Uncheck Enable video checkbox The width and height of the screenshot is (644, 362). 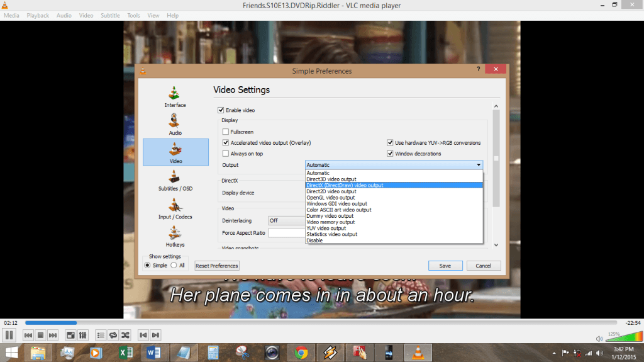pos(221,110)
